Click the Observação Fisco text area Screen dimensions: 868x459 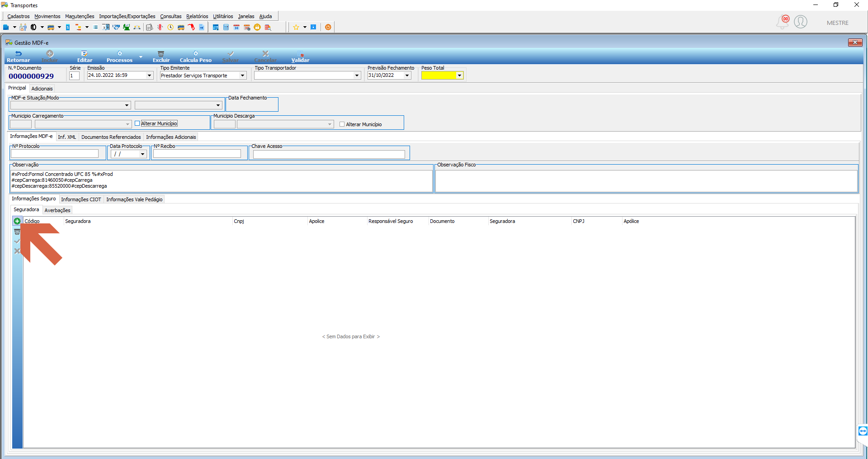tap(646, 181)
